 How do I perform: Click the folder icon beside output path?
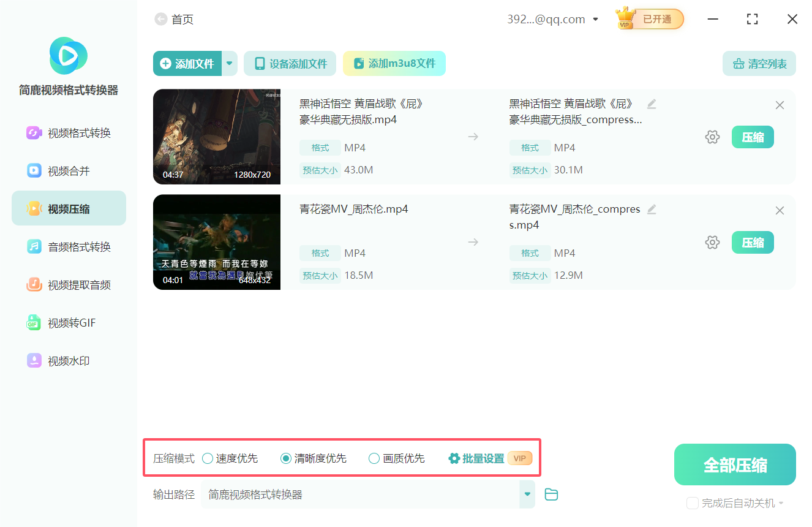point(551,494)
